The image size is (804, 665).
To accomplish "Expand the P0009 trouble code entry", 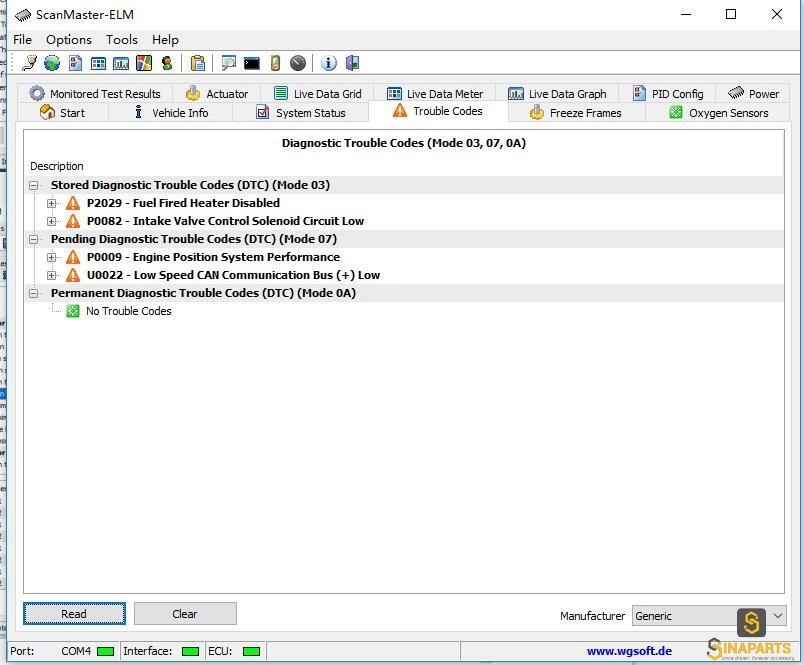I will click(51, 257).
